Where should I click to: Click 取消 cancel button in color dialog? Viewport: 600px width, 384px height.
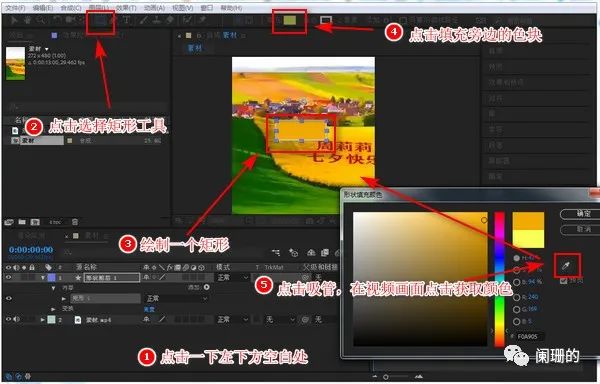tap(579, 229)
